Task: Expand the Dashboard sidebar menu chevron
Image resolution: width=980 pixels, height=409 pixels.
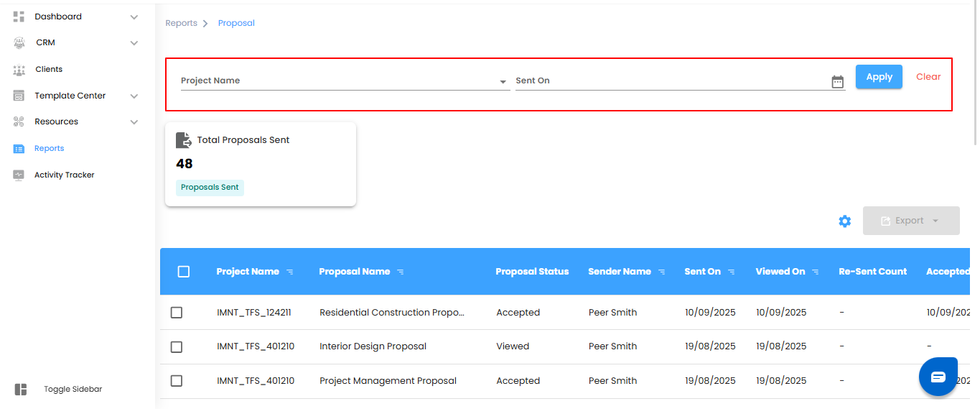Action: tap(134, 17)
